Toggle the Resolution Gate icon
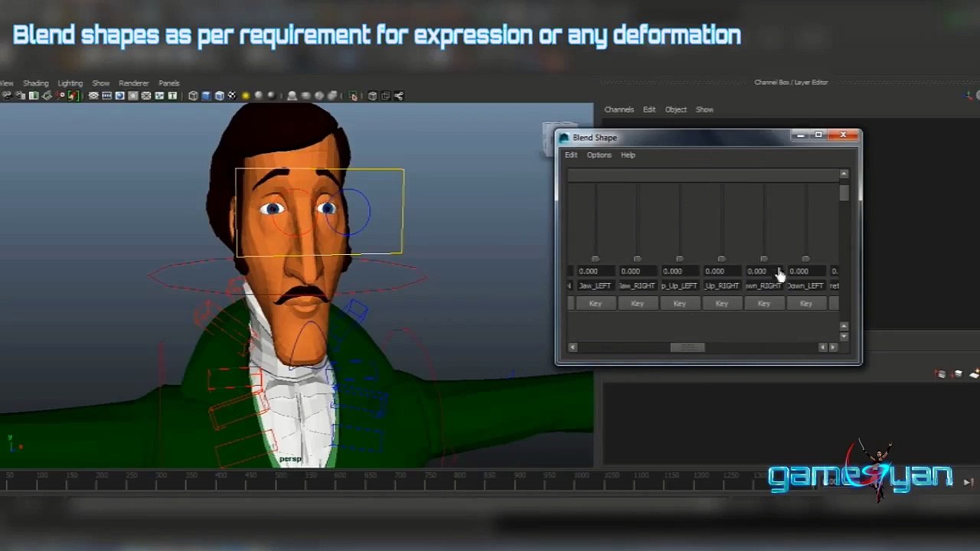Viewport: 980px width, 551px height. click(120, 96)
